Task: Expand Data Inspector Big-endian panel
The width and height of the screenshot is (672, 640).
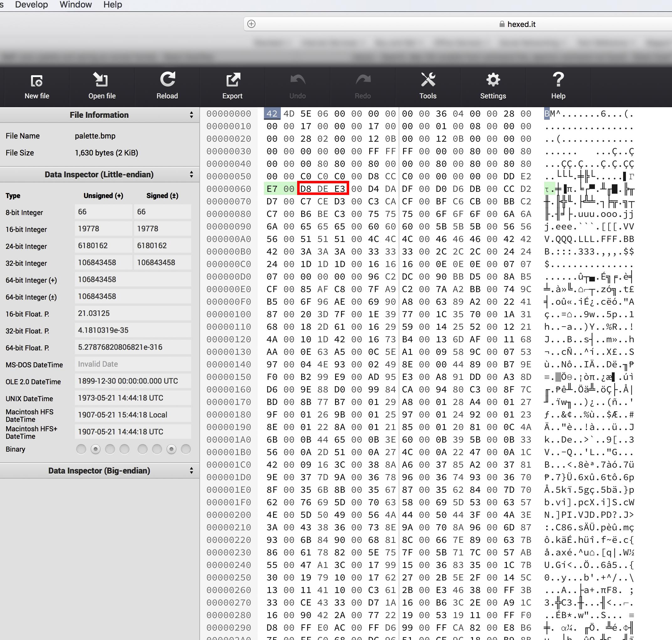Action: point(192,471)
